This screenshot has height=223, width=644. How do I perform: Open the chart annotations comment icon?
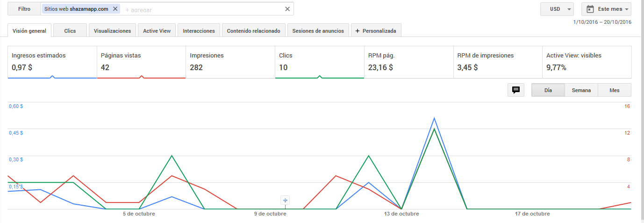coord(516,90)
